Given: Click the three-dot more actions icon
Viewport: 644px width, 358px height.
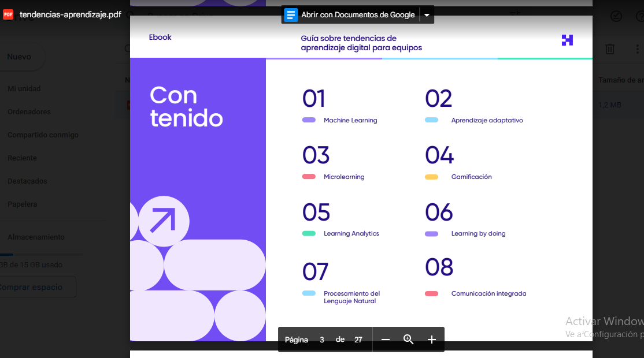Looking at the screenshot, I should point(638,49).
